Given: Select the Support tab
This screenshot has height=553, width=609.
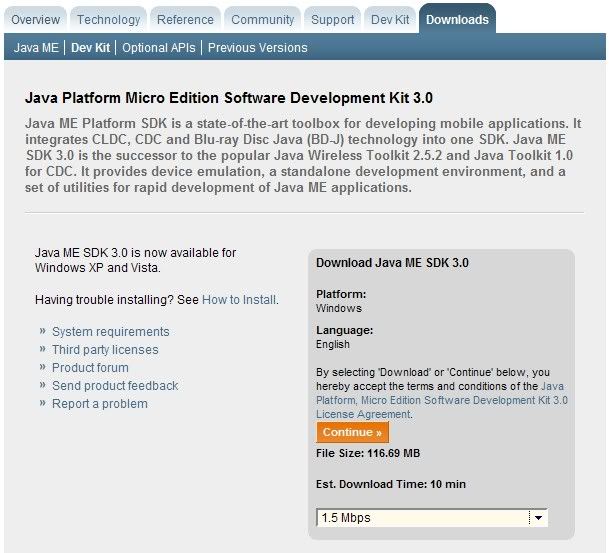Looking at the screenshot, I should click(332, 19).
